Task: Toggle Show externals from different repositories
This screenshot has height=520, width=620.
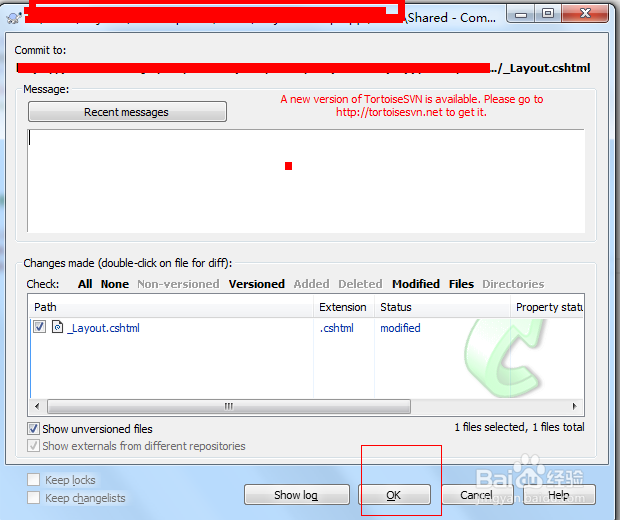Action: tap(34, 446)
